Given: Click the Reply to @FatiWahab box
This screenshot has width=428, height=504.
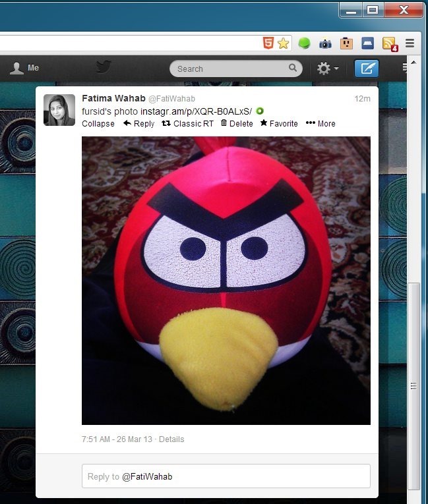Looking at the screenshot, I should tap(226, 476).
